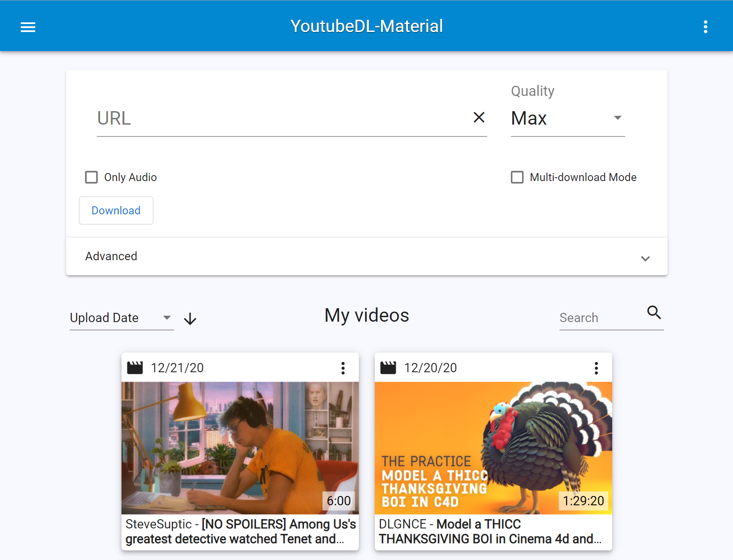Click the 6:00 duration badge
This screenshot has width=733, height=560.
[339, 501]
